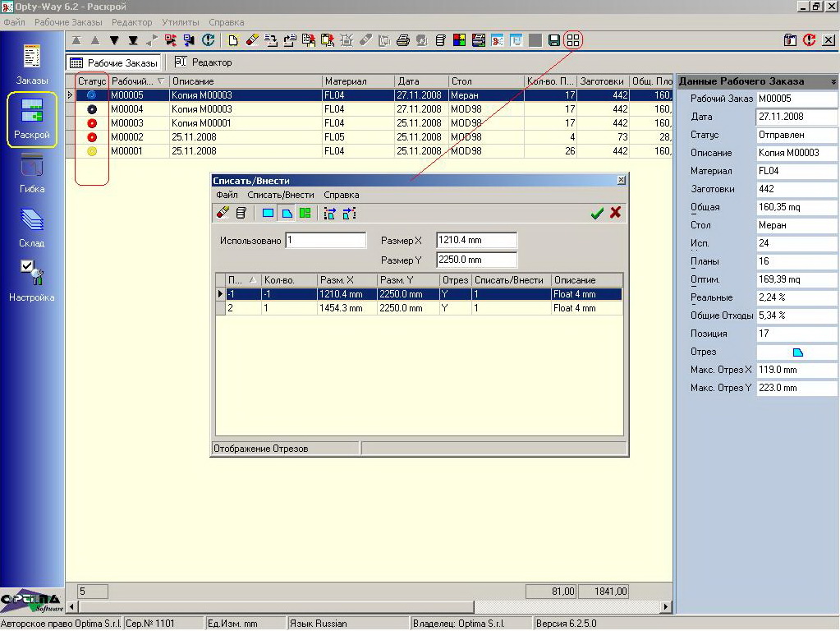Select work order row M00003
840x631 pixels.
[x=370, y=122]
